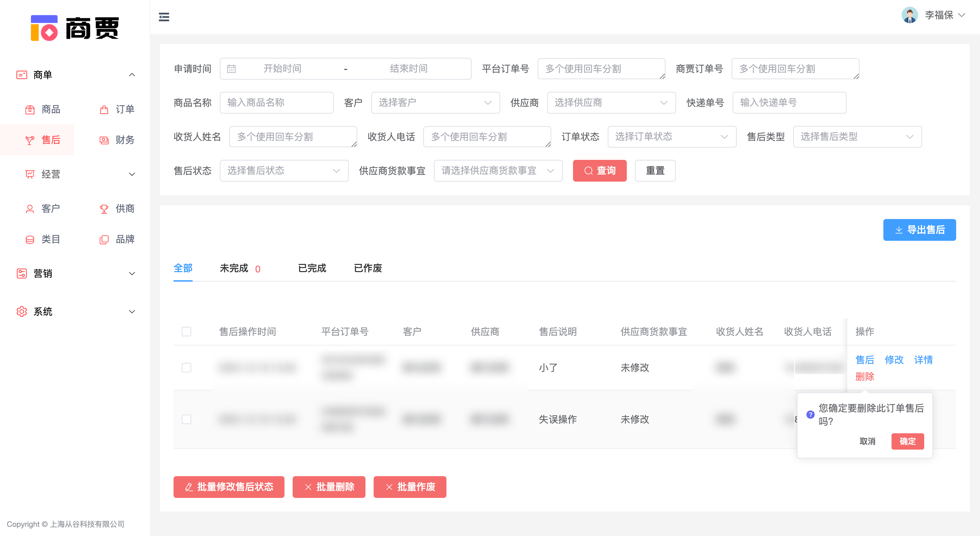
Task: Open the 选择客户 dropdown
Action: tap(435, 102)
